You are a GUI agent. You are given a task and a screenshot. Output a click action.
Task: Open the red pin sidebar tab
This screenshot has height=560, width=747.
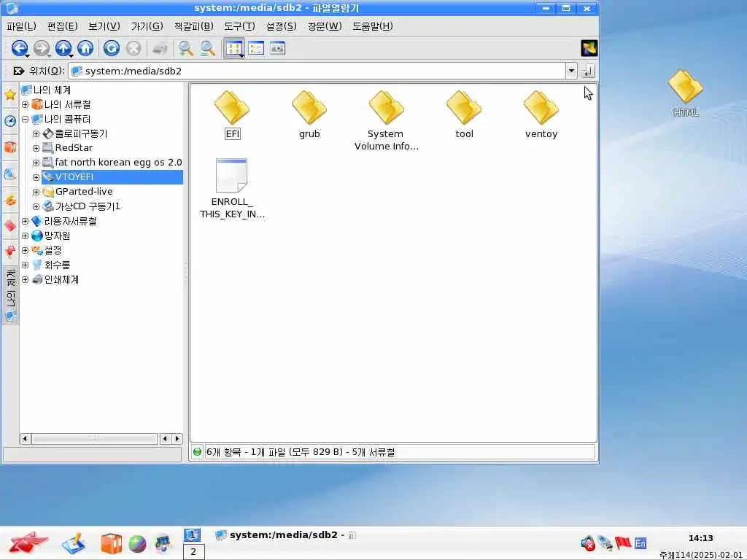pyautogui.click(x=10, y=251)
